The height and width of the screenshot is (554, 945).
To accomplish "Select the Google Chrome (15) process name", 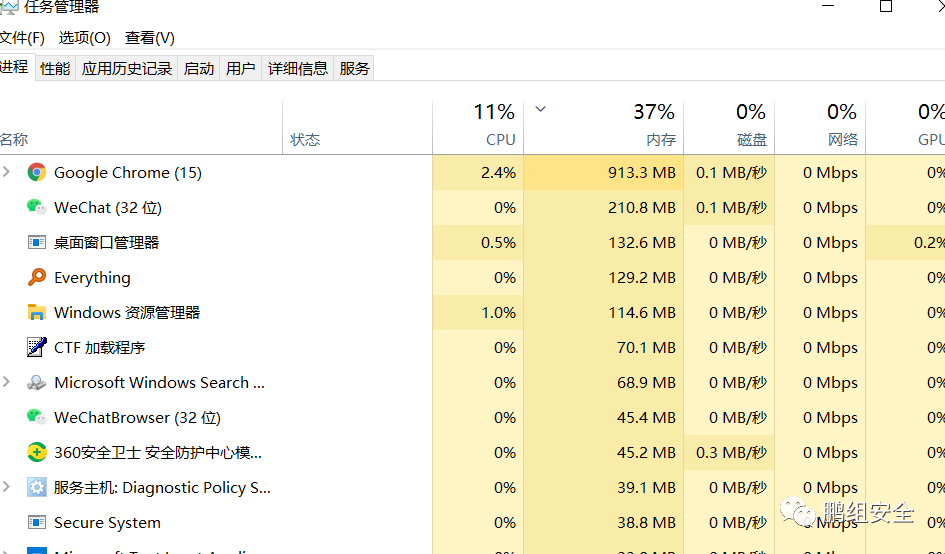I will click(128, 172).
